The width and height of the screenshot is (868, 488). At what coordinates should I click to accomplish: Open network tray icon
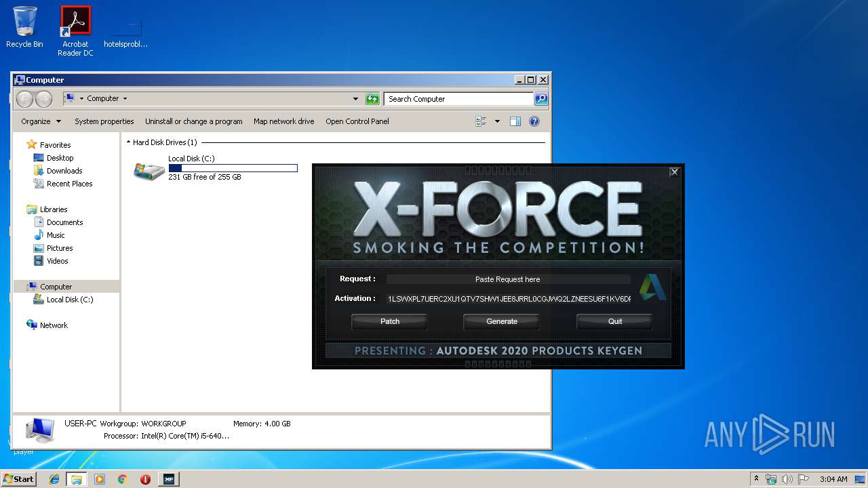(771, 479)
